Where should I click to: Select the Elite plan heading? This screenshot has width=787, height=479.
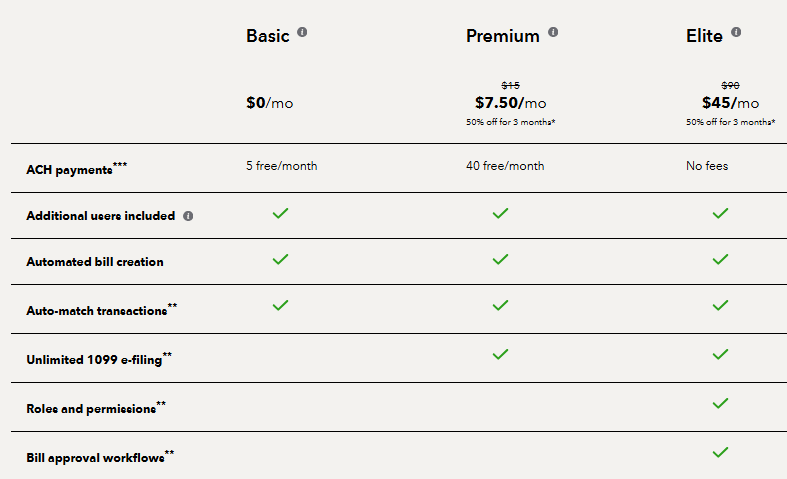coord(704,36)
